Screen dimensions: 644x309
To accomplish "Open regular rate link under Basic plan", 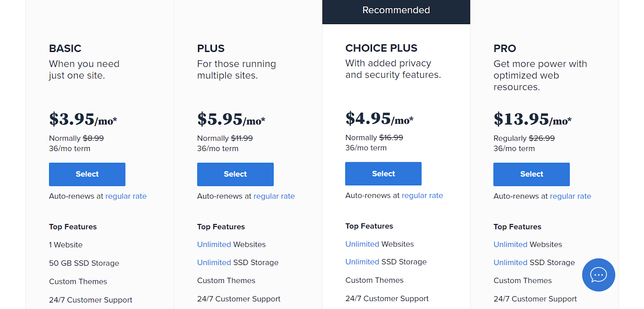I will click(x=126, y=196).
